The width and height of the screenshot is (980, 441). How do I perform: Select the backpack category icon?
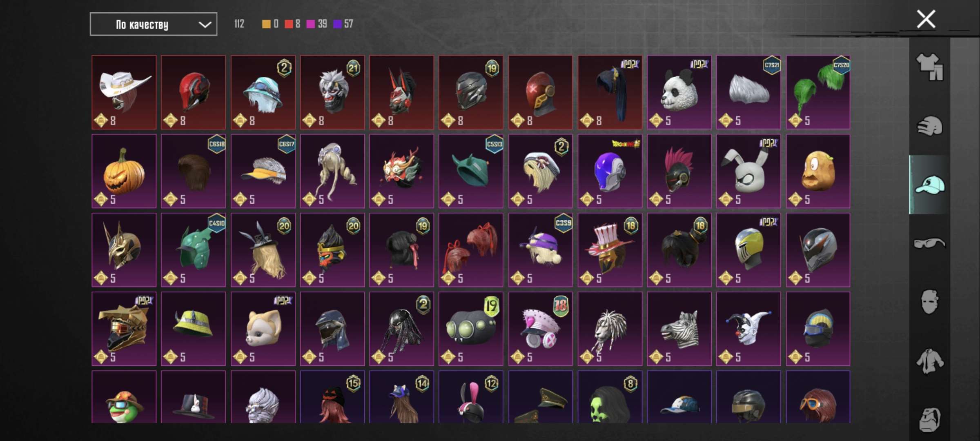(x=930, y=419)
